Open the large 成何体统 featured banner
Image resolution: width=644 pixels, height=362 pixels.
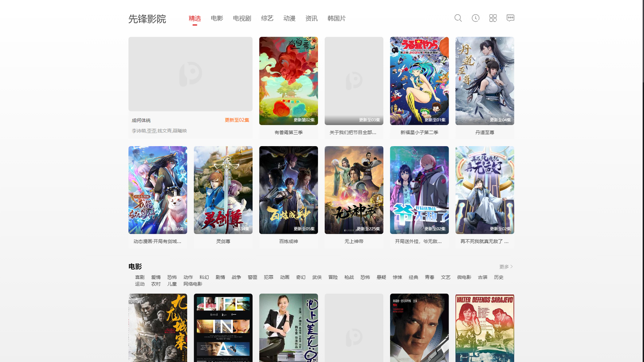point(191,74)
